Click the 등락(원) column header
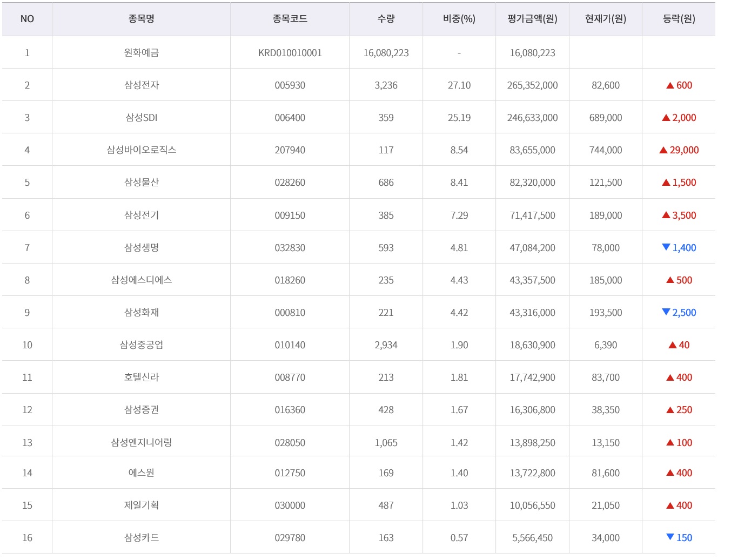Image resolution: width=731 pixels, height=560 pixels. 679,19
